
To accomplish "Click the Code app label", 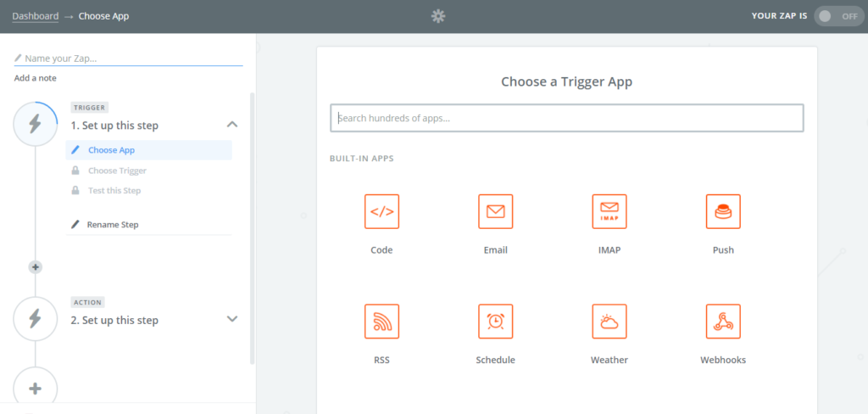I will (381, 250).
